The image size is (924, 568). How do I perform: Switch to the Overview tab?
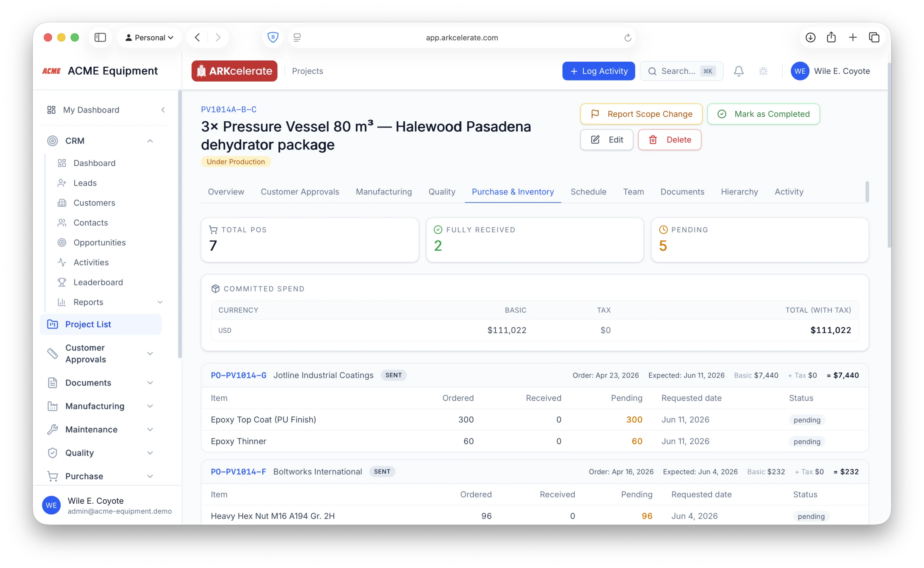(226, 192)
